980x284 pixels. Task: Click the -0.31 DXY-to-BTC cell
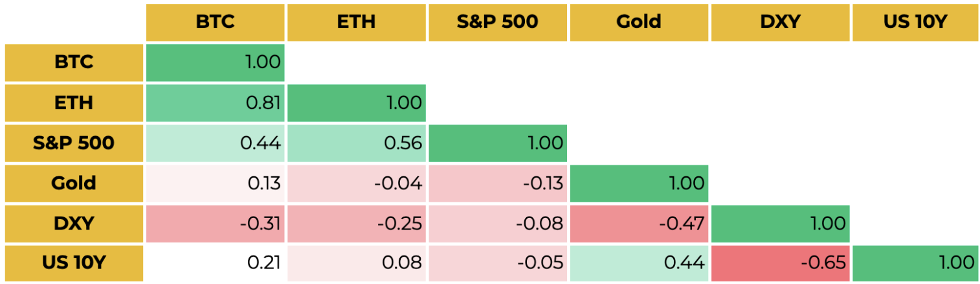click(215, 223)
